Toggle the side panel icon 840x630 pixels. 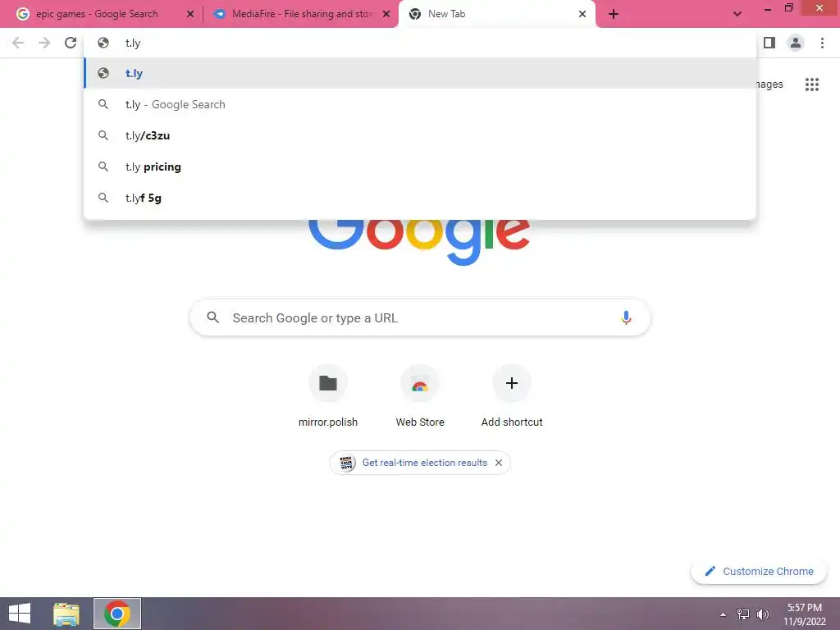[769, 43]
